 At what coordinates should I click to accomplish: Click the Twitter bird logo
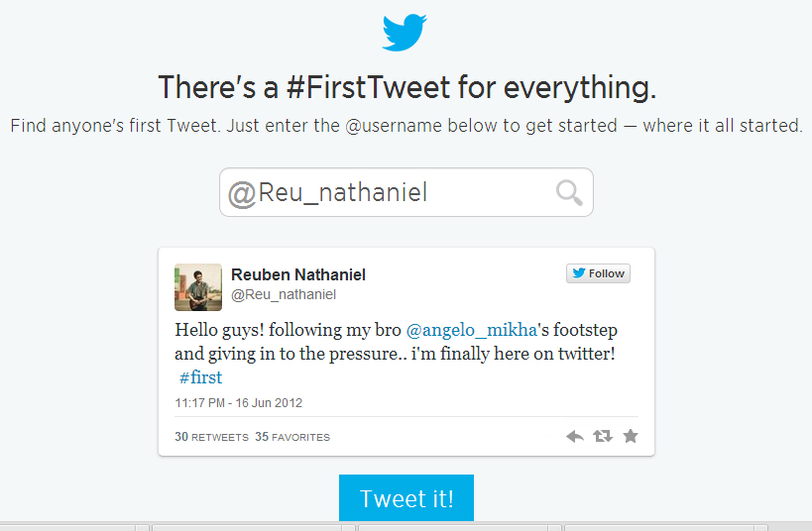point(405,32)
